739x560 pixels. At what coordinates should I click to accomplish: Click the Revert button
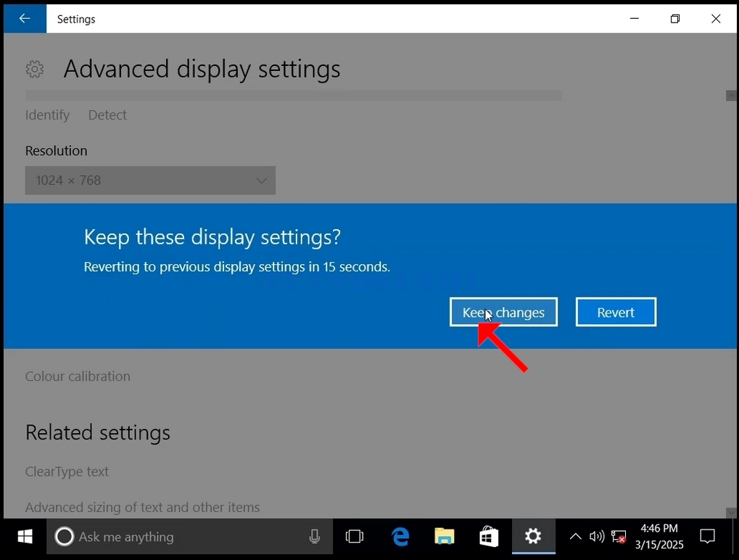click(616, 312)
